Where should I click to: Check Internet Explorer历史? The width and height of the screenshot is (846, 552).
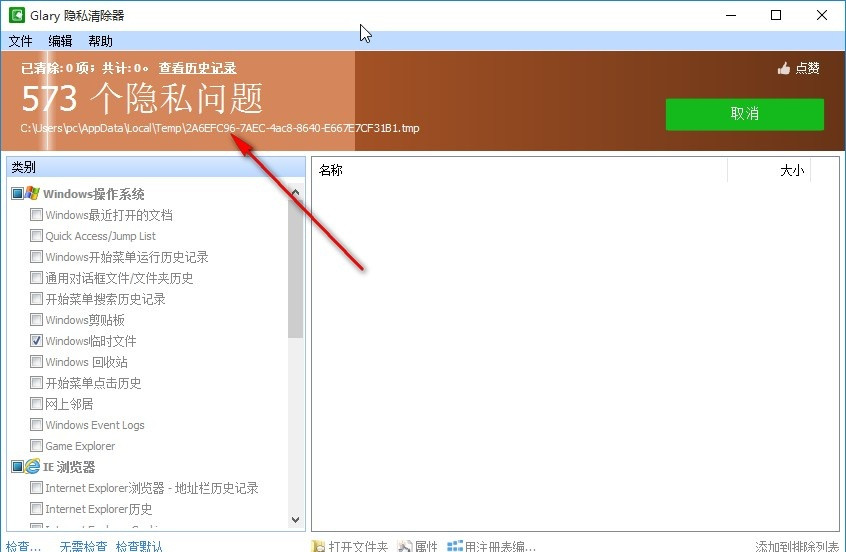36,508
